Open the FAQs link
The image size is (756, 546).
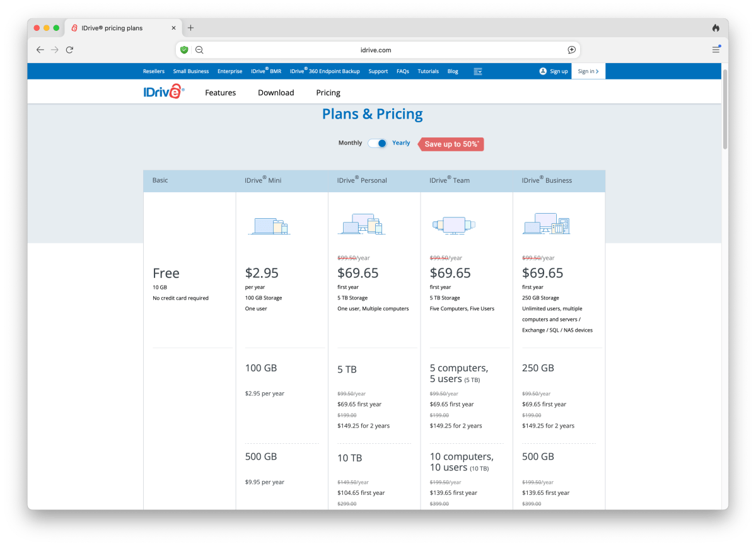pos(402,71)
